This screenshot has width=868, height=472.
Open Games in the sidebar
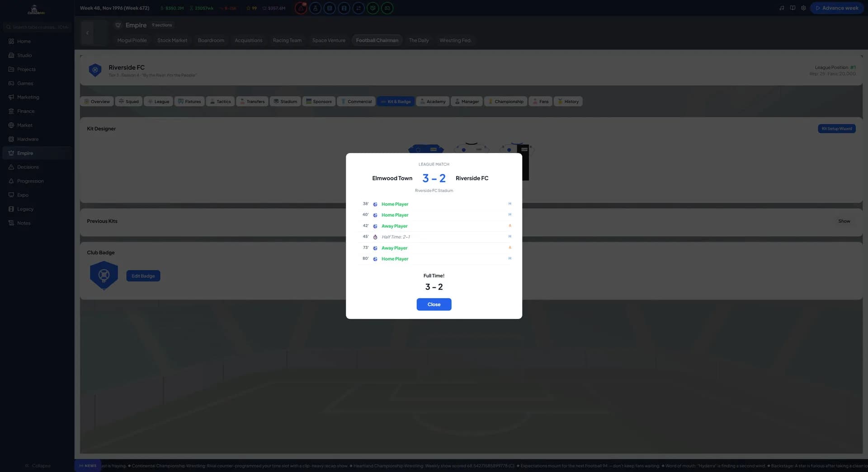(x=37, y=83)
